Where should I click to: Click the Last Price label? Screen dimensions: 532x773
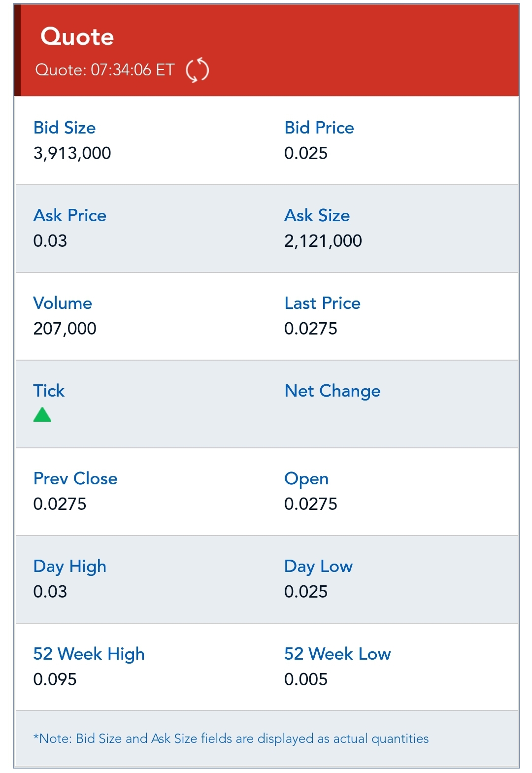[322, 303]
